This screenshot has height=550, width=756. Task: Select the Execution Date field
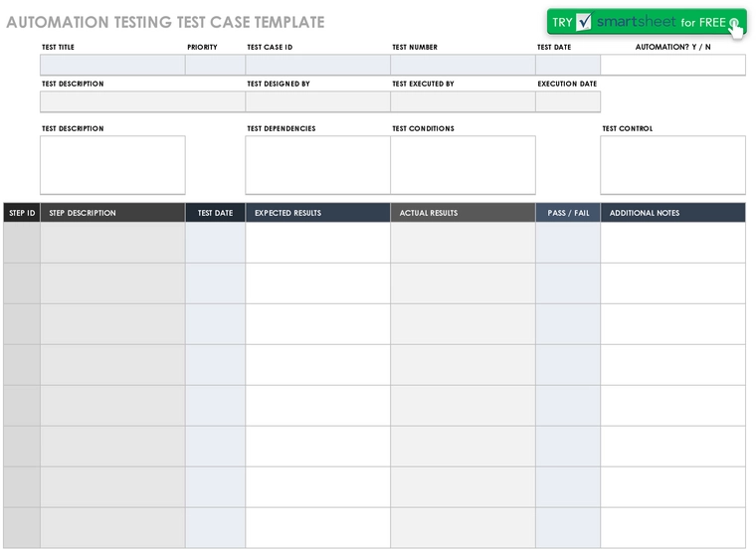coord(568,101)
